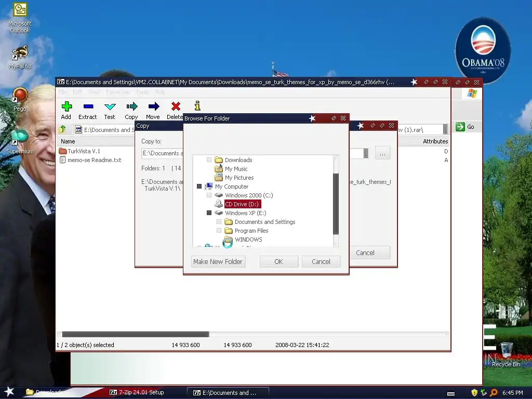Click the 7-Zip horizontal scrollbar thumb
The height and width of the screenshot is (399, 532).
pos(136,334)
